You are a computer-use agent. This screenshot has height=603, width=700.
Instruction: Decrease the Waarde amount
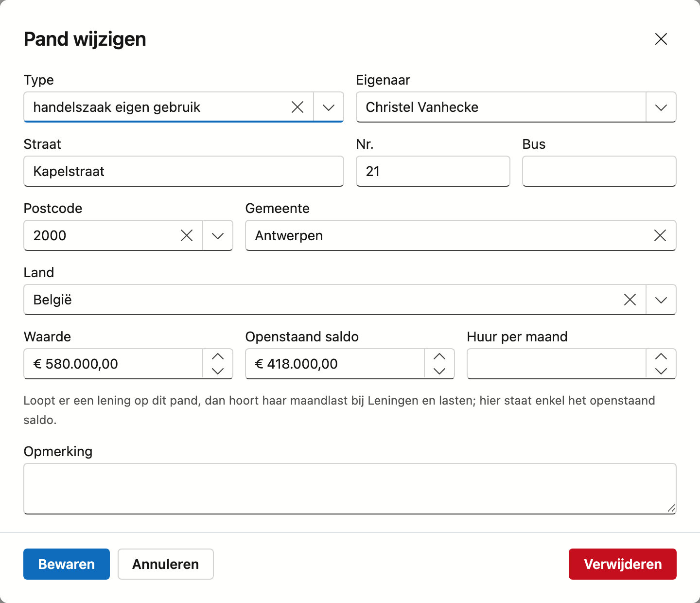pyautogui.click(x=218, y=371)
